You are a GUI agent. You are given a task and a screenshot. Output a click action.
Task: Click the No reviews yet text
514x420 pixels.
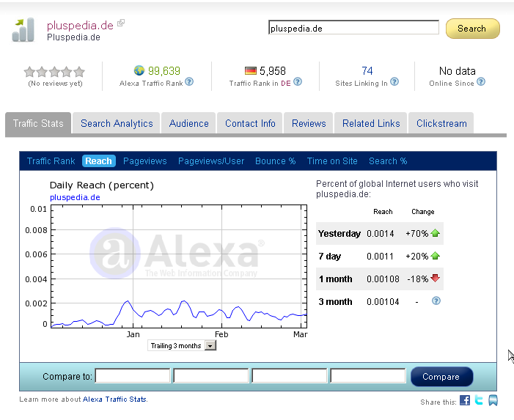[x=55, y=84]
